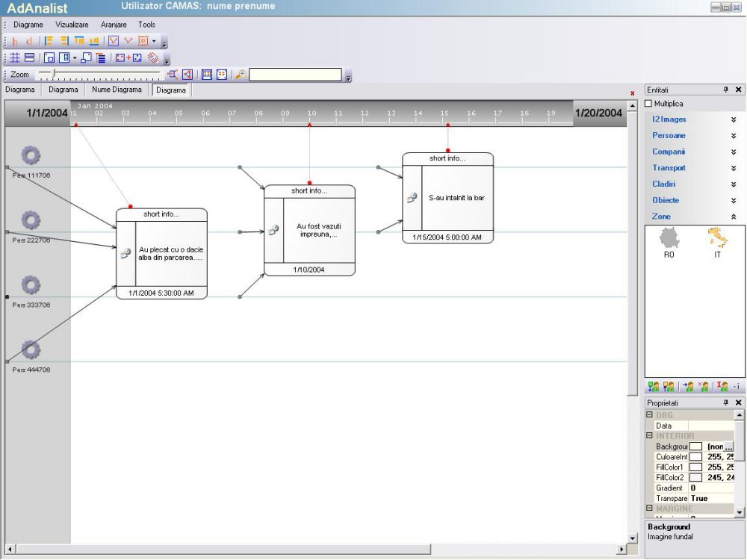
Task: Click the grid icon in the second toolbar
Action: (x=14, y=57)
